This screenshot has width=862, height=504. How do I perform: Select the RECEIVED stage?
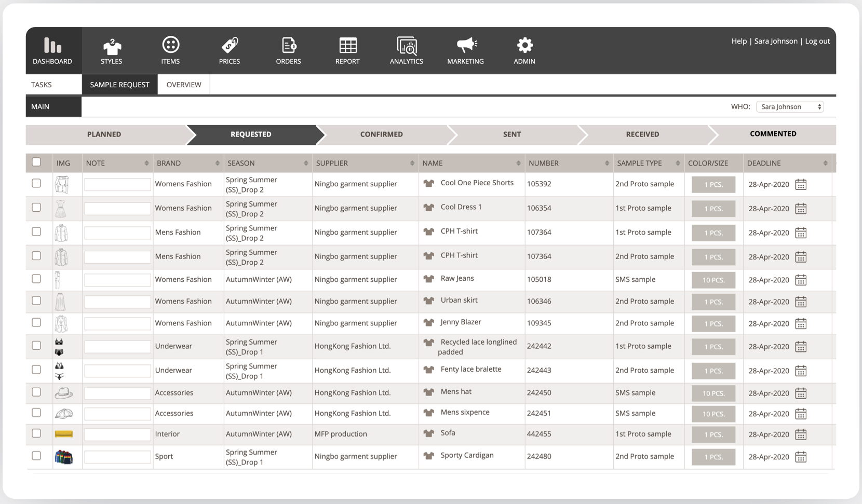[642, 134]
